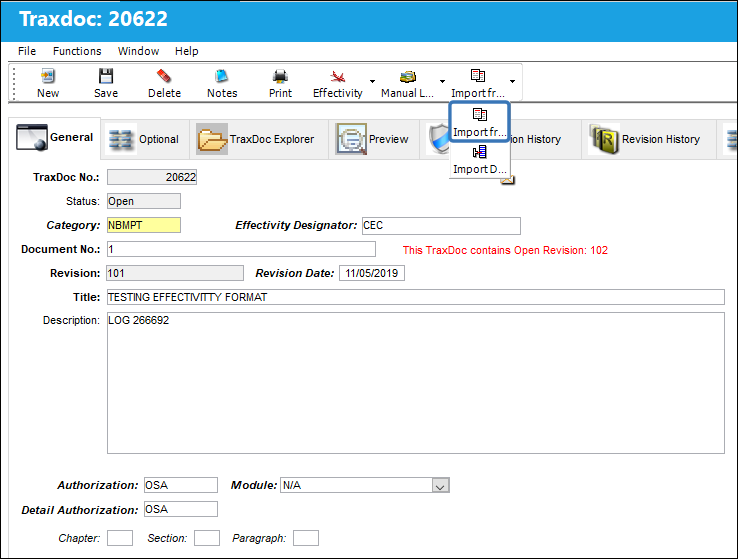Viewport: 738px width, 559px height.
Task: Click the Revision field showing 101
Action: (175, 273)
